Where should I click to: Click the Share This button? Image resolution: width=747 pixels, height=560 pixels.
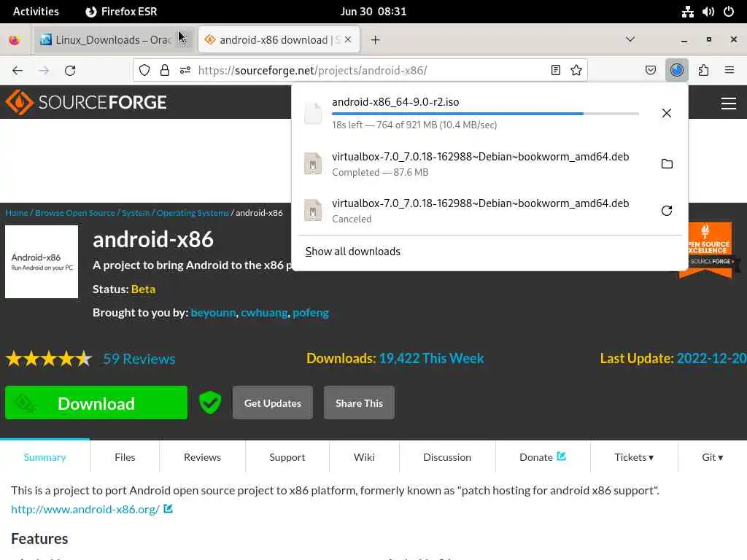pyautogui.click(x=359, y=402)
